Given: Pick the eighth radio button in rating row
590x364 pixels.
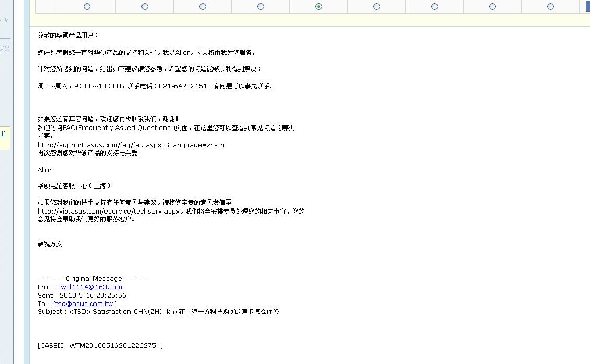Looking at the screenshot, I should pos(492,6).
